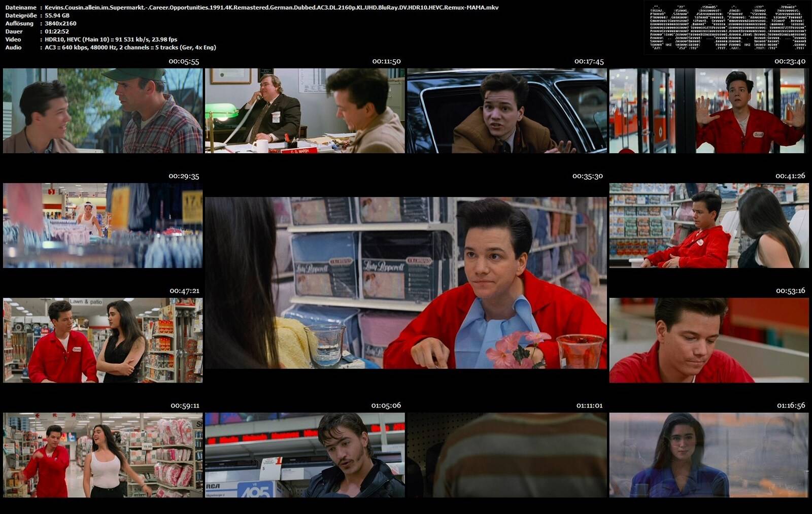The height and width of the screenshot is (514, 812).
Task: Click the timestamp text 00:35:30
Action: coord(588,176)
